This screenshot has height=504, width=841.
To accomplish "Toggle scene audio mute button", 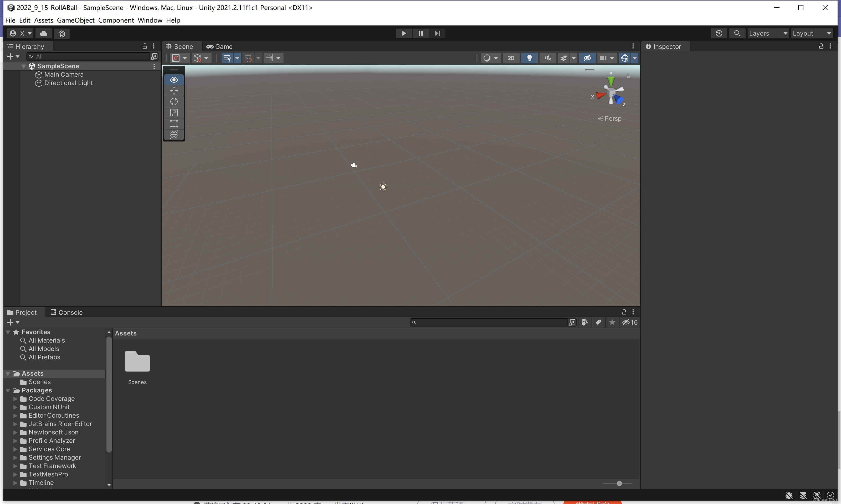I will click(x=548, y=58).
